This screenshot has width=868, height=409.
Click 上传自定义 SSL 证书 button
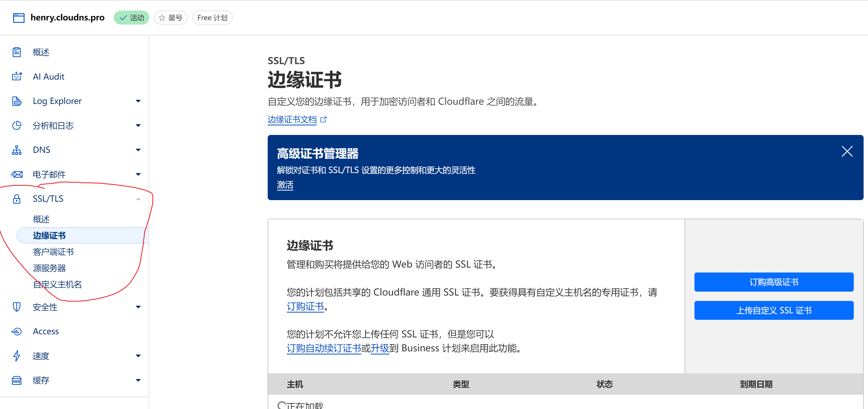(x=774, y=310)
